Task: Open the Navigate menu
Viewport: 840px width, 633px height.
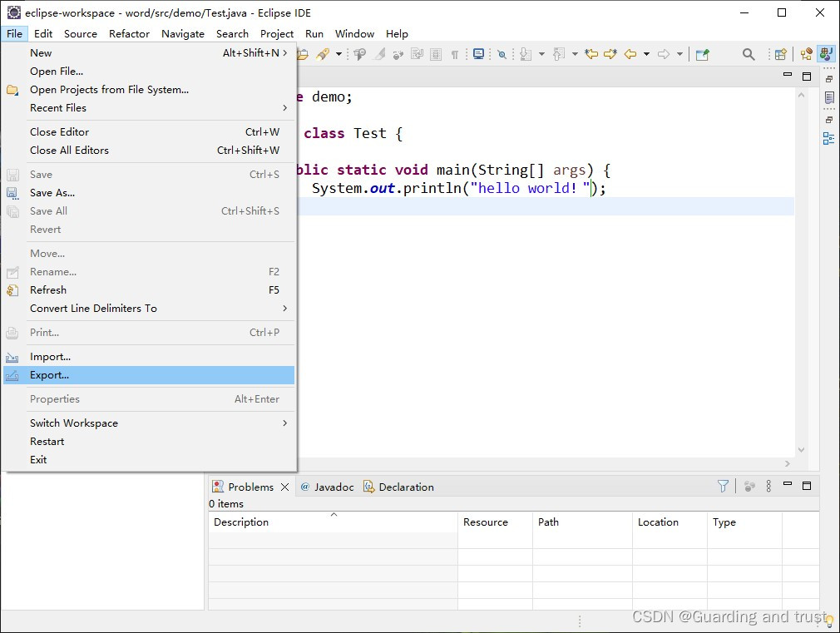Action: click(183, 34)
